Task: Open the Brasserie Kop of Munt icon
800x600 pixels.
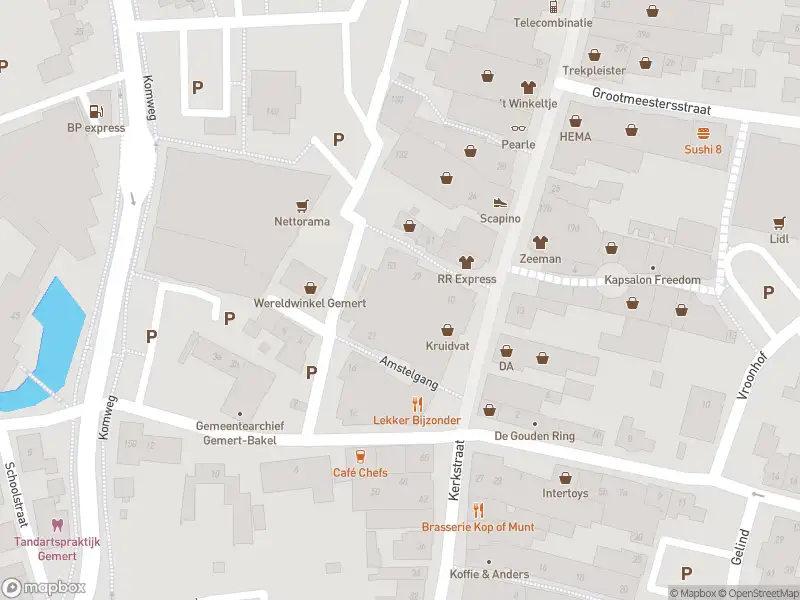Action: (478, 510)
